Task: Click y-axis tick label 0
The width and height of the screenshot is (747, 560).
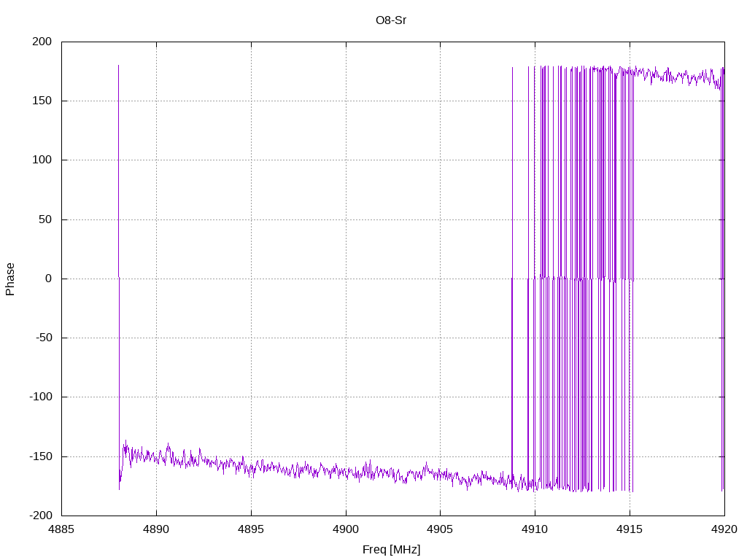Action: 49,279
